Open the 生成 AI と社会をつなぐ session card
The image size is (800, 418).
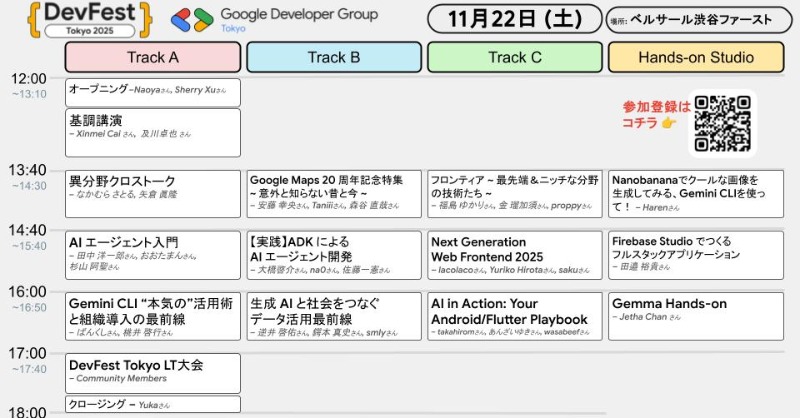(x=334, y=316)
